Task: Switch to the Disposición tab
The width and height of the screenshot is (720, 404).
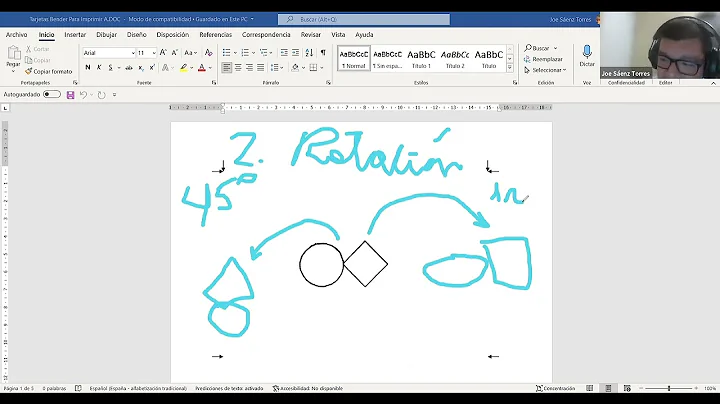Action: point(173,35)
